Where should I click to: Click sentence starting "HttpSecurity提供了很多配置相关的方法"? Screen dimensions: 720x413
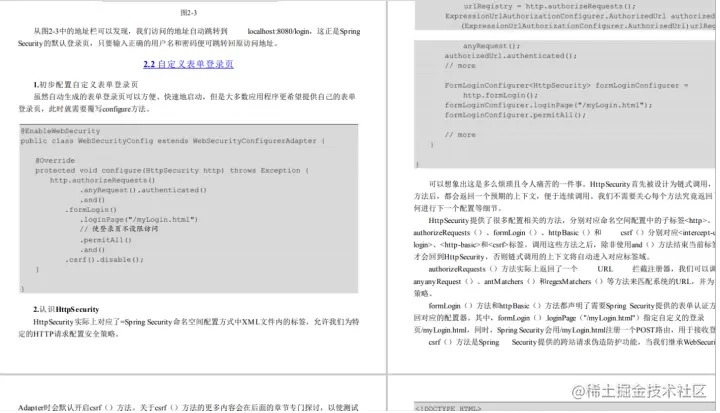564,238
